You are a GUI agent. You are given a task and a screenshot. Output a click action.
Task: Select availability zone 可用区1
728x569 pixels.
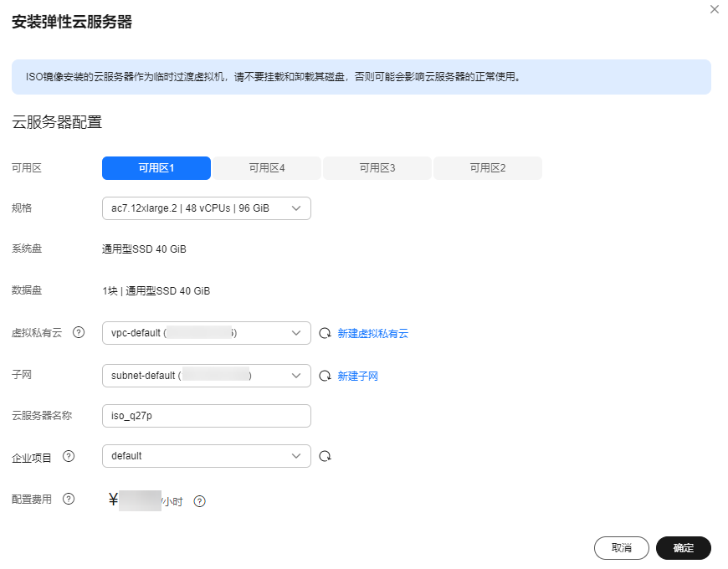click(x=156, y=168)
